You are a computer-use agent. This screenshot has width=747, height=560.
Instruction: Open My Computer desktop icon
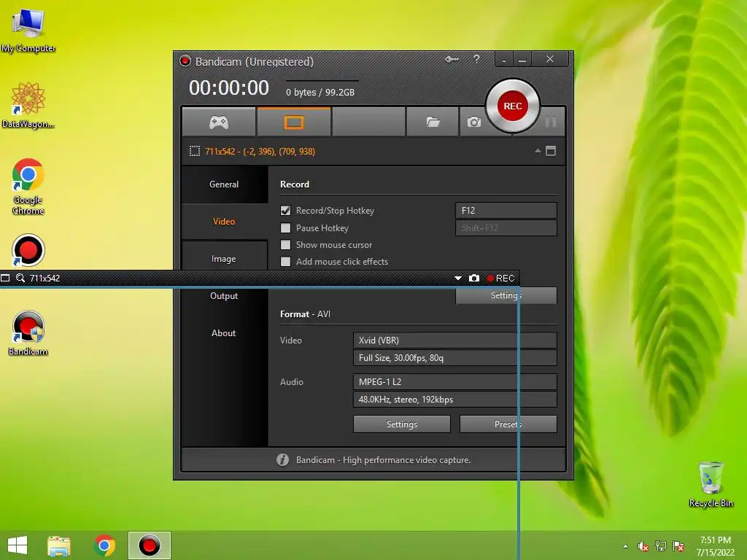pyautogui.click(x=28, y=31)
